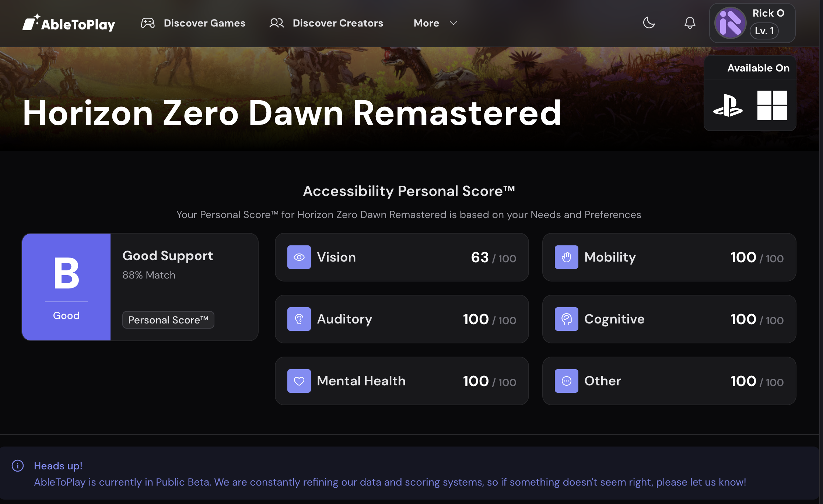Screen dimensions: 823x504
Task: Click the Windows platform icon
Action: (772, 105)
